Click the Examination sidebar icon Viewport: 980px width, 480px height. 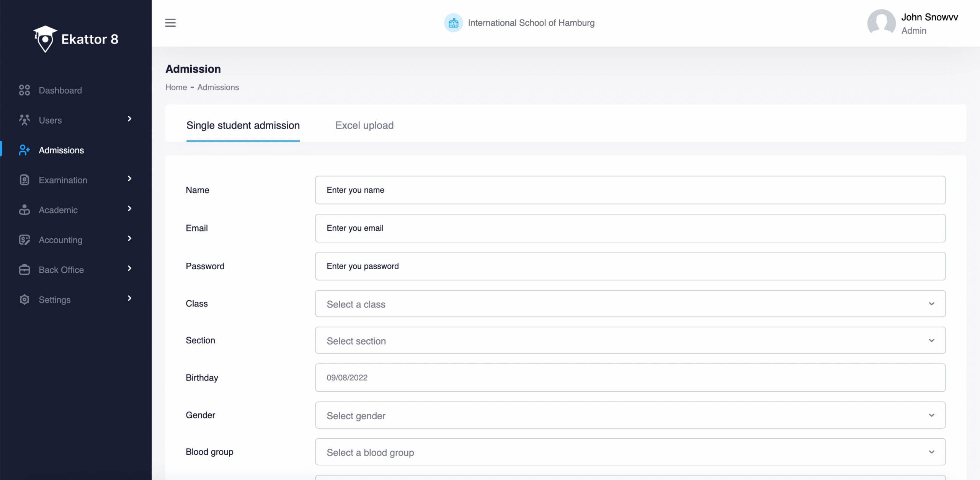tap(24, 180)
